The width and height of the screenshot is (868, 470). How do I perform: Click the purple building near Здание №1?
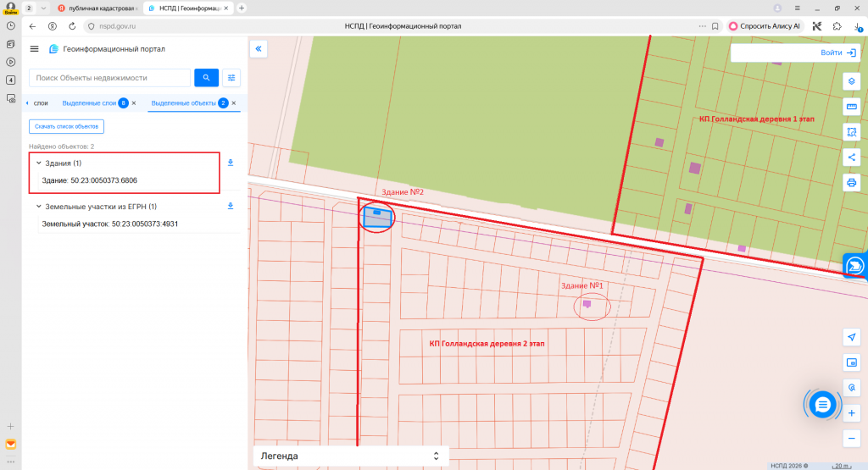pos(587,303)
